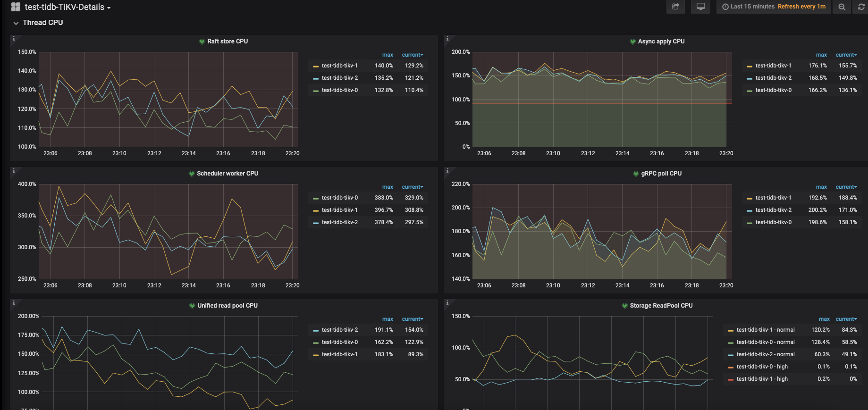Toggle test-tidb-tikv-0 - high series in Storage ReadPool
This screenshot has height=410, width=868.
762,367
